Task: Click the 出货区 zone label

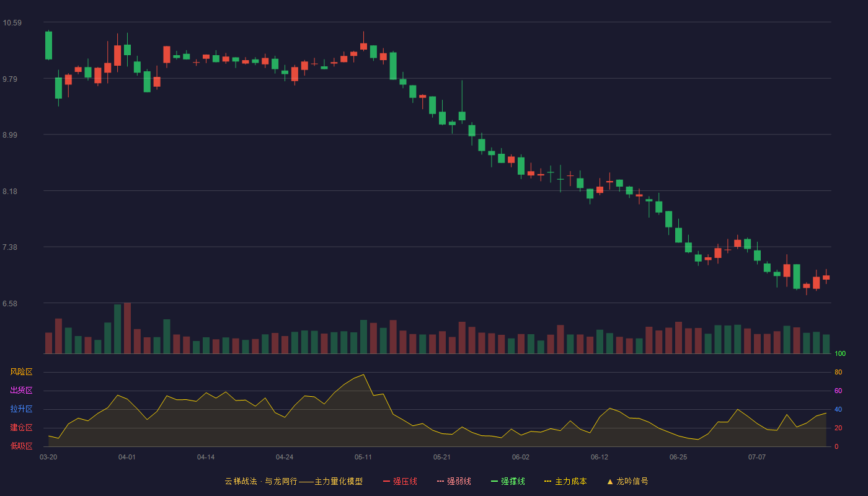Action: click(21, 391)
